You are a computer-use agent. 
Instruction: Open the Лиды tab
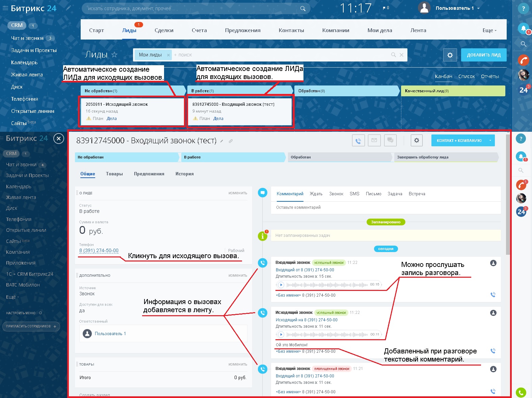pyautogui.click(x=129, y=30)
